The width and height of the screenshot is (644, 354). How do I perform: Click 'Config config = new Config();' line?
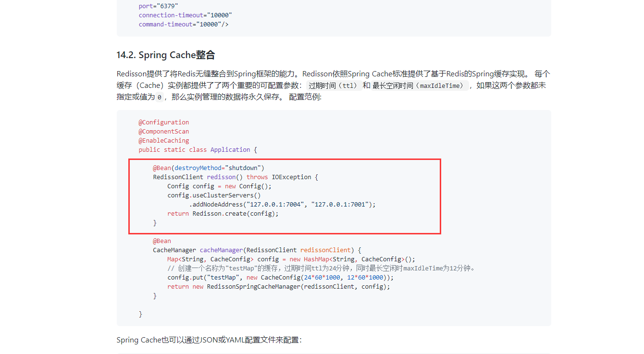pyautogui.click(x=220, y=186)
